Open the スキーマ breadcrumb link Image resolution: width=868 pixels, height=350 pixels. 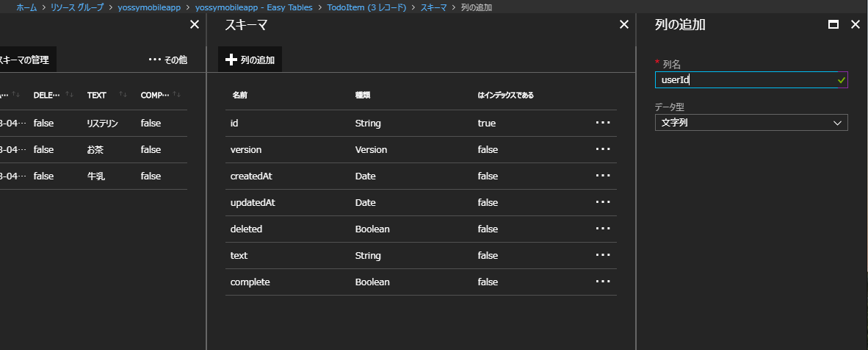[x=433, y=7]
